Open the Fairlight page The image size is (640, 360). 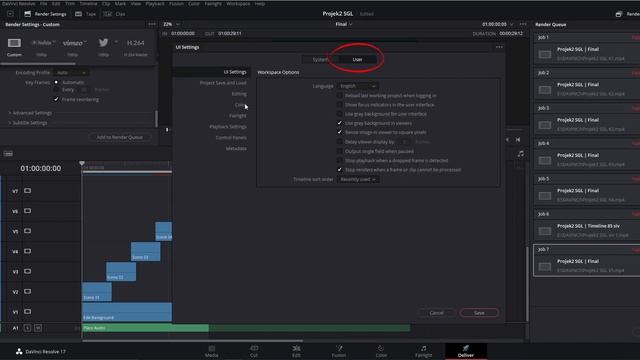pyautogui.click(x=423, y=351)
